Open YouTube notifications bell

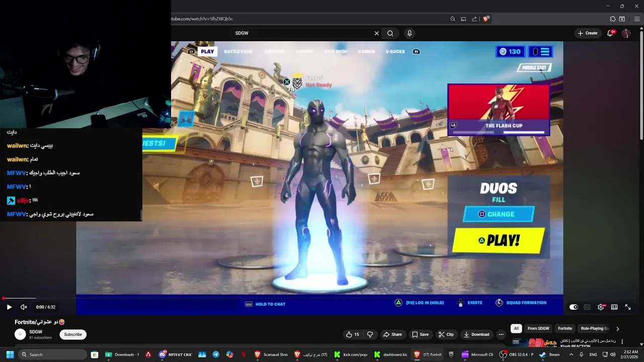point(610,33)
